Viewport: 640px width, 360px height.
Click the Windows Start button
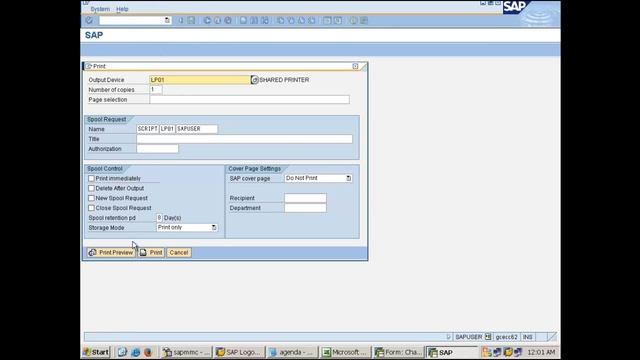tap(96, 352)
